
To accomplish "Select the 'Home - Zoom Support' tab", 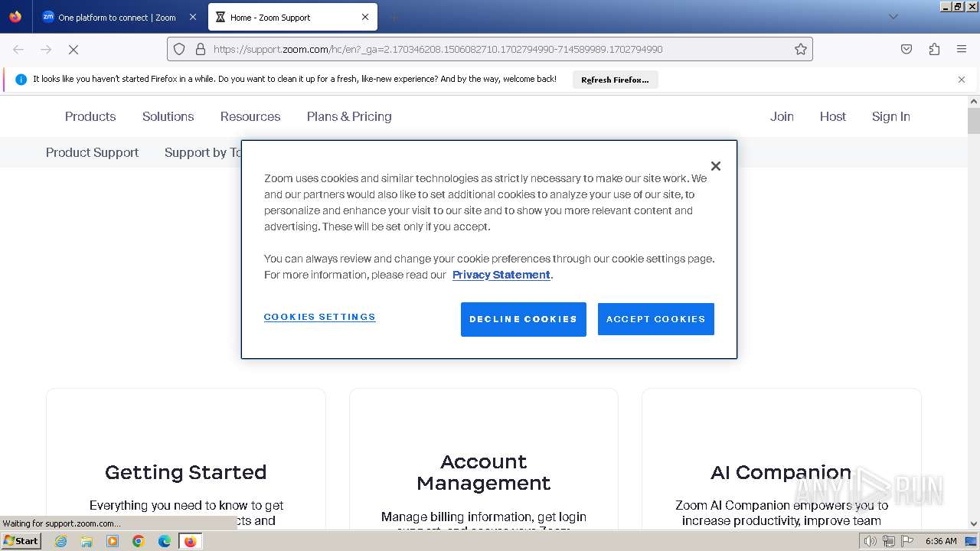I will [292, 17].
